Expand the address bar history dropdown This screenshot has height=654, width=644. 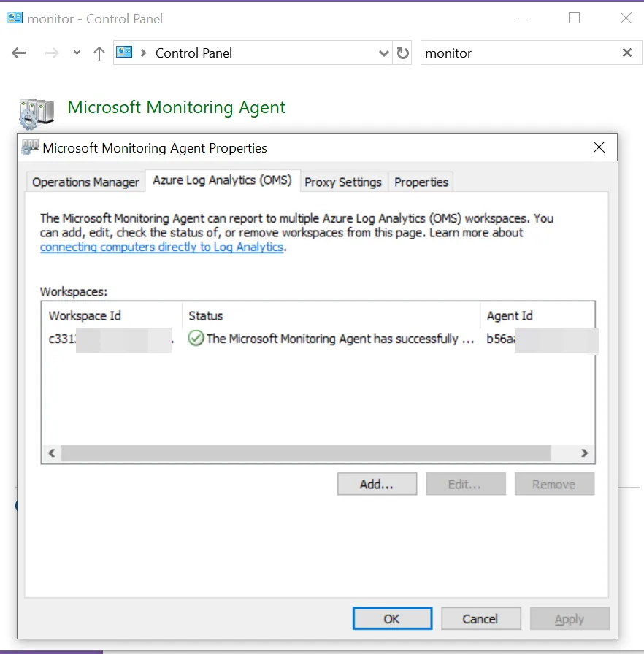[384, 53]
